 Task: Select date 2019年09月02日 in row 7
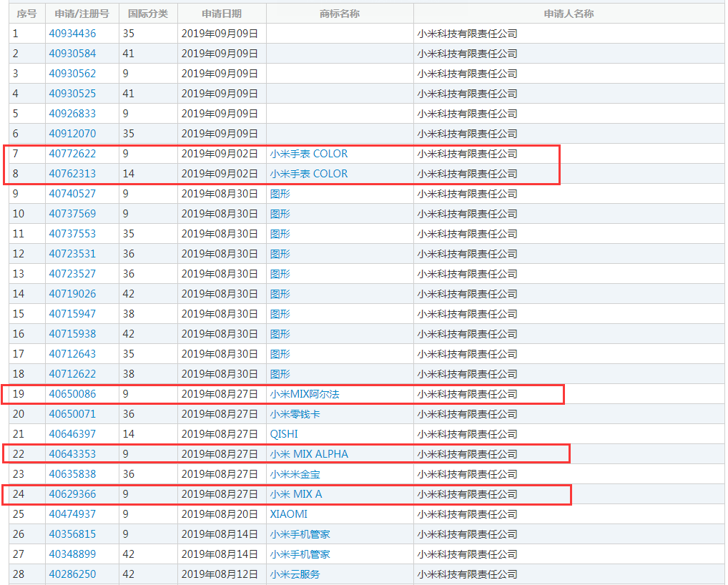(220, 154)
